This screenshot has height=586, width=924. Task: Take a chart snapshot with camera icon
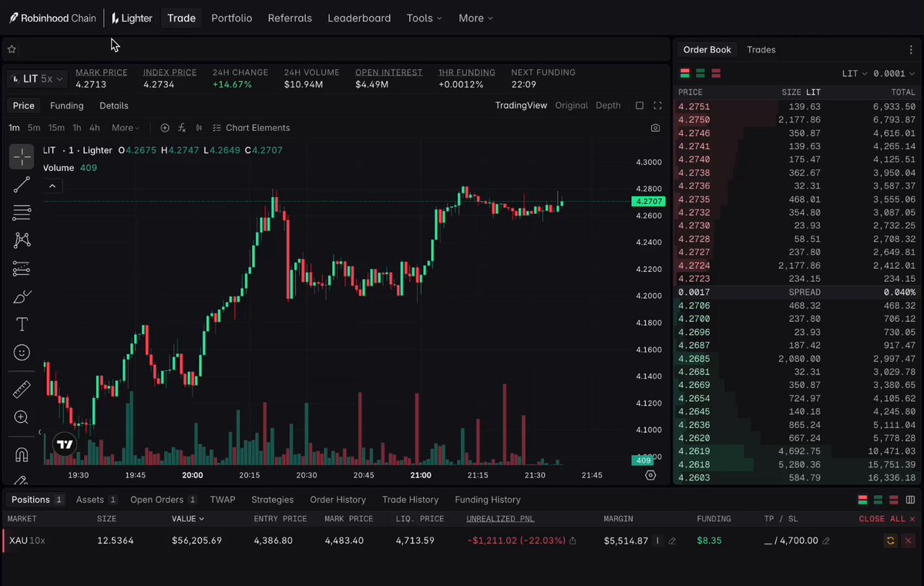655,128
